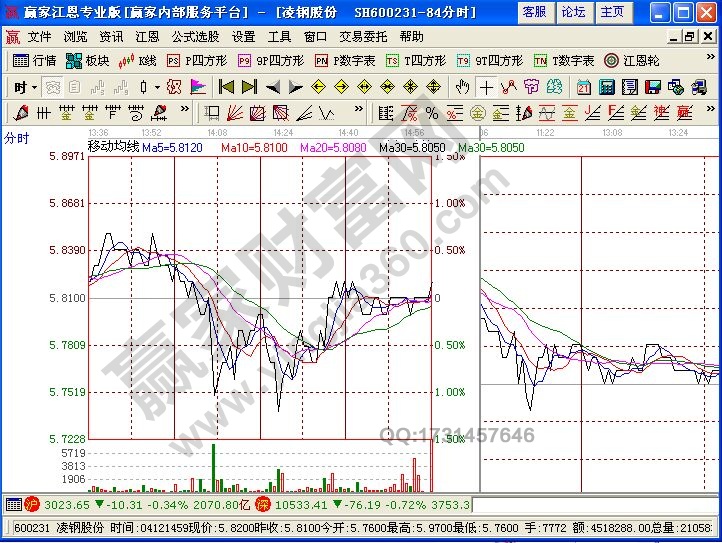
Task: Open the 江恩轮 Gann wheel tool
Action: (x=633, y=60)
